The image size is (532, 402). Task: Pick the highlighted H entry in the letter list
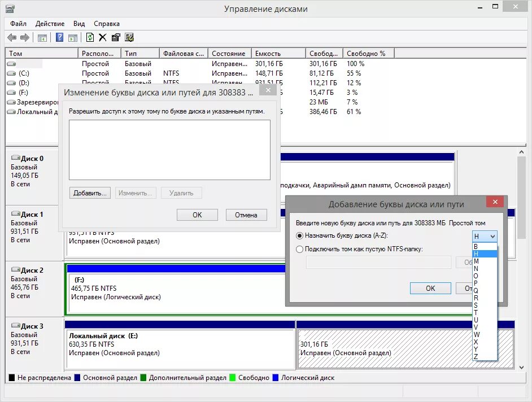tap(485, 254)
